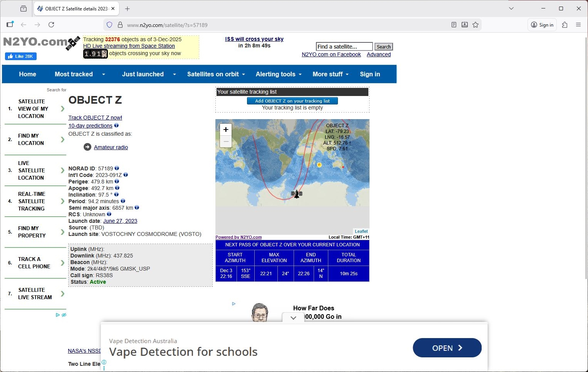Screen dimensions: 588x372
Task: Click Sign in on the blue navigation bar
Action: [x=370, y=74]
